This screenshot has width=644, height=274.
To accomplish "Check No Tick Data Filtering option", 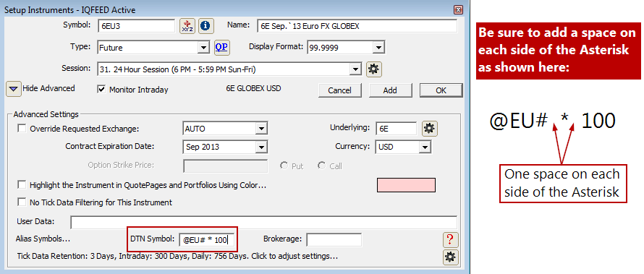I will coord(22,202).
